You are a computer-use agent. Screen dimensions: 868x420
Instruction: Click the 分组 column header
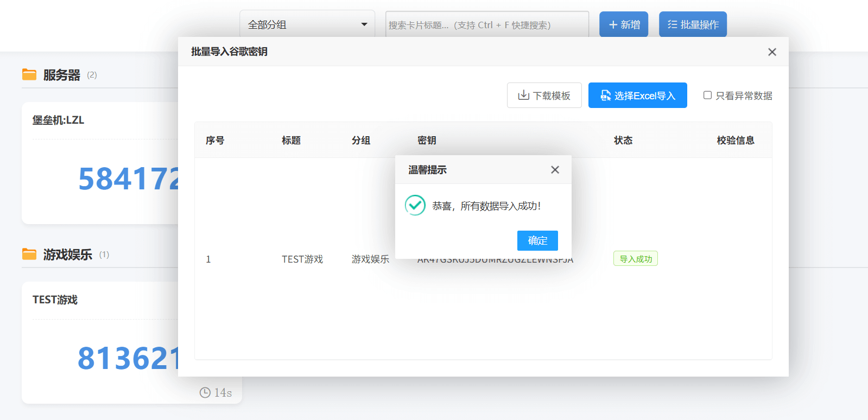pos(361,141)
